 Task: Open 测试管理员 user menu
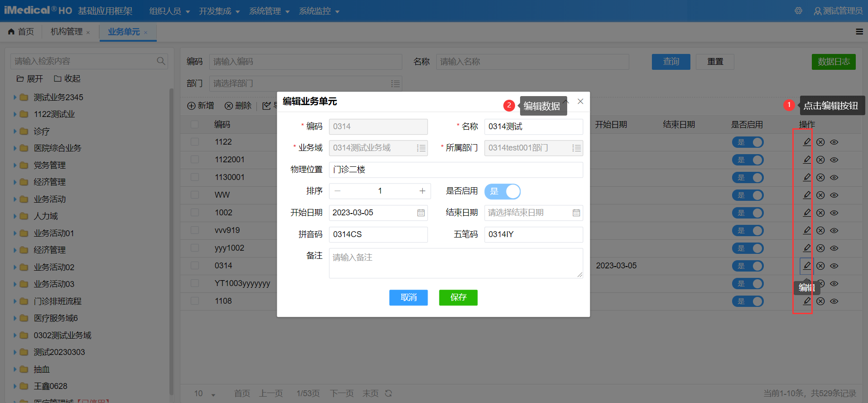(x=838, y=10)
